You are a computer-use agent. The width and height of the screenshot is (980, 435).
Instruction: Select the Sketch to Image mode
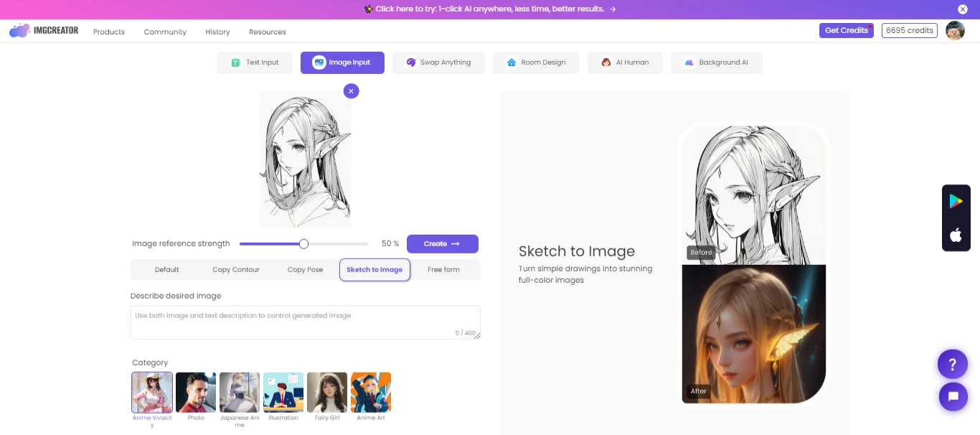[374, 270]
